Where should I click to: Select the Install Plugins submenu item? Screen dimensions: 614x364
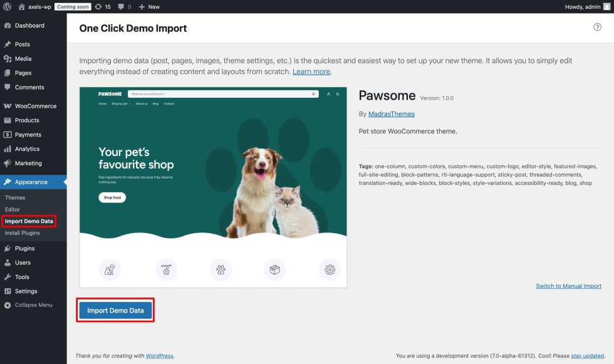(x=24, y=232)
